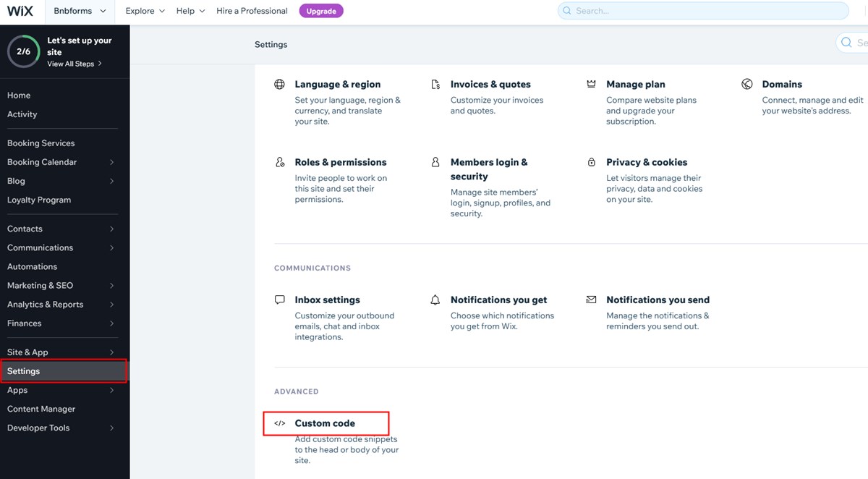Click the Manage plan crown icon

(x=592, y=84)
